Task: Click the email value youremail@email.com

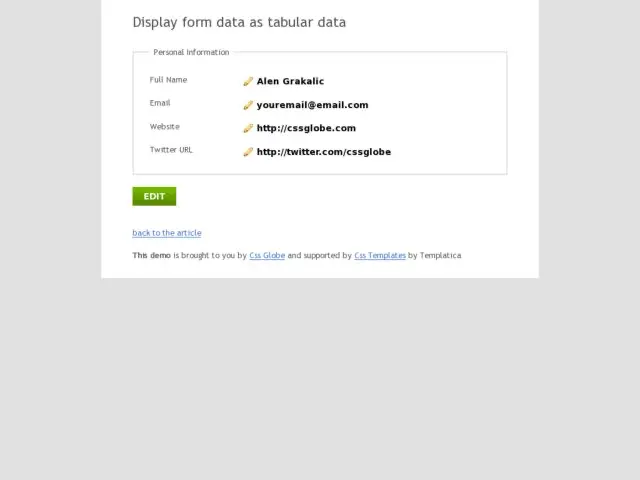Action: pyautogui.click(x=312, y=105)
